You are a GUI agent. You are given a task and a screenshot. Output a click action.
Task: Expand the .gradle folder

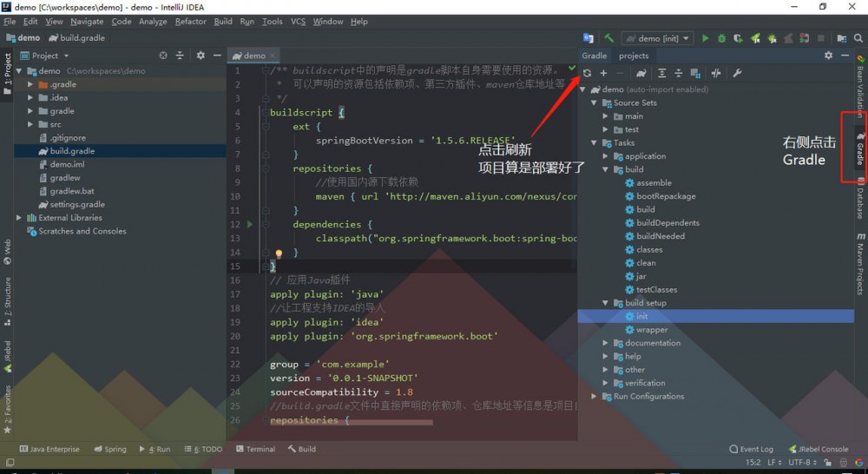[30, 84]
